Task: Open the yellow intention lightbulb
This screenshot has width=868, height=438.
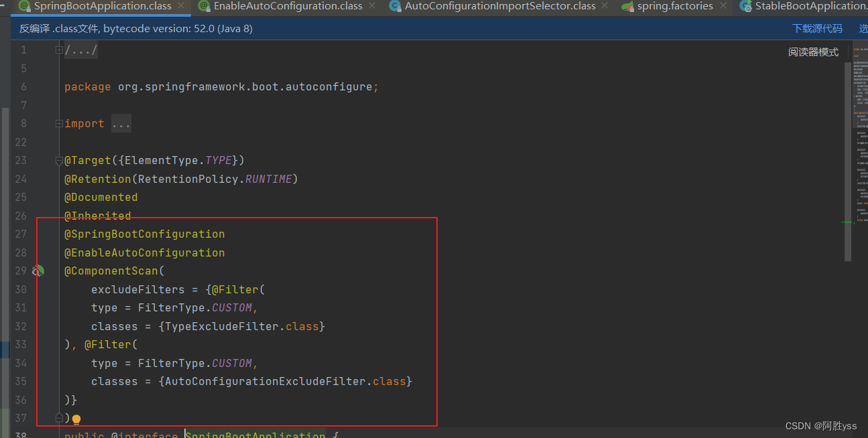Action: pyautogui.click(x=76, y=420)
